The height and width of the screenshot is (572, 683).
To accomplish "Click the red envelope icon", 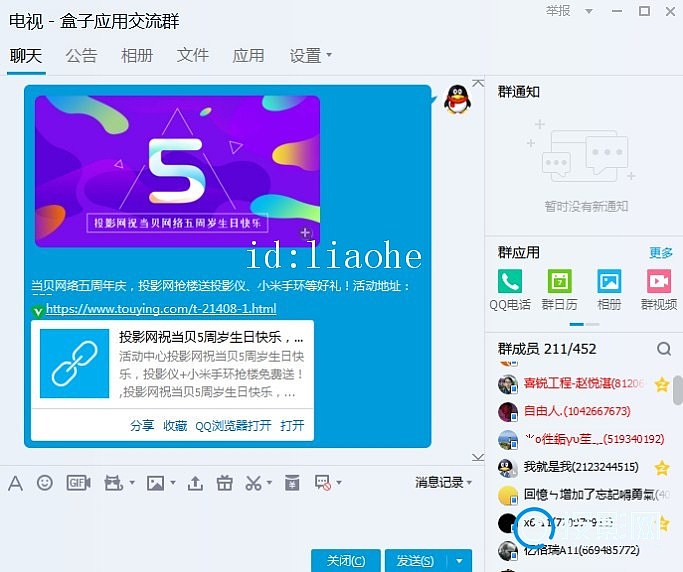I will [291, 483].
